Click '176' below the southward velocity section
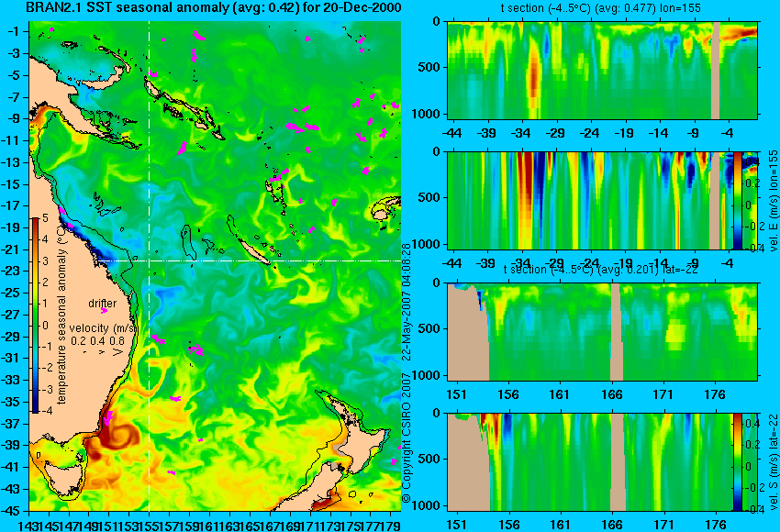 717,525
